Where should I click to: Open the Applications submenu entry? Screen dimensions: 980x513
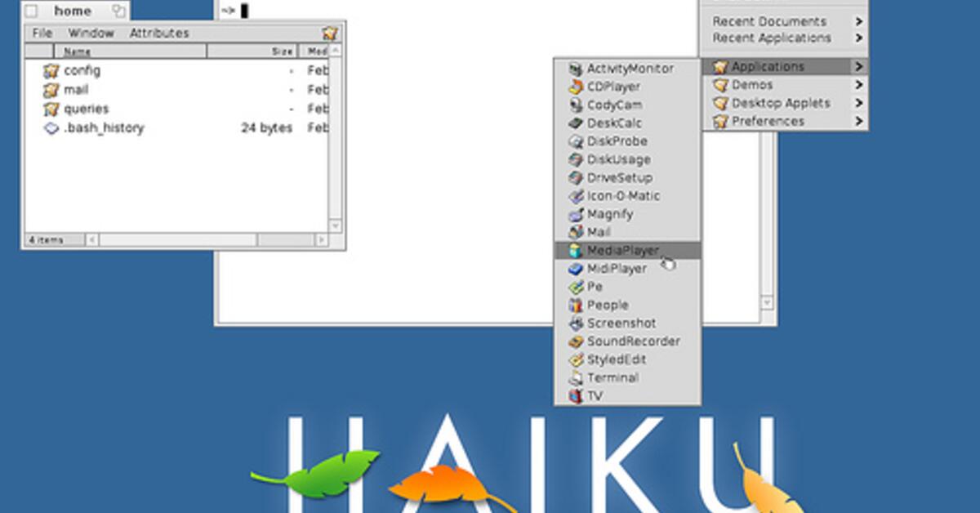[784, 66]
